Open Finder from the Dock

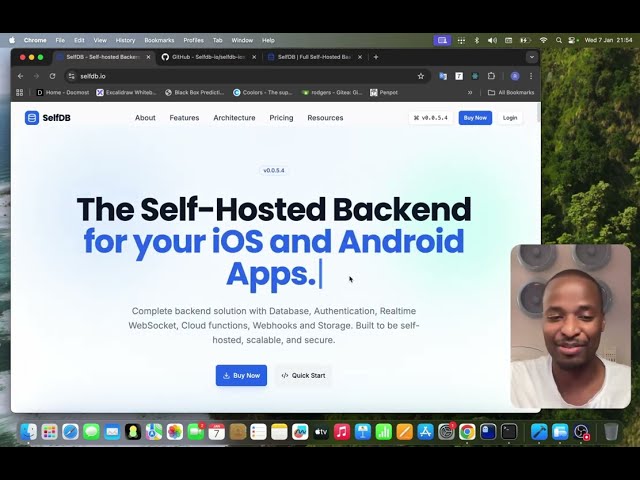tap(29, 432)
